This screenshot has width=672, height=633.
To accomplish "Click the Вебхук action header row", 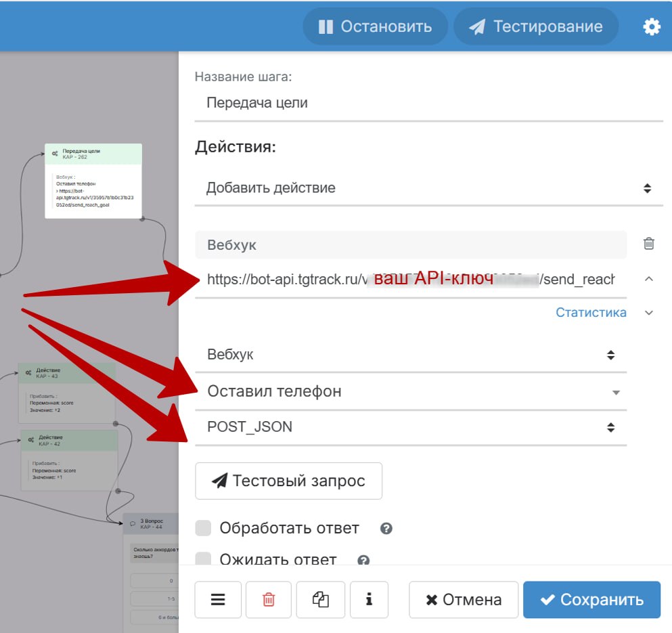I will (411, 244).
